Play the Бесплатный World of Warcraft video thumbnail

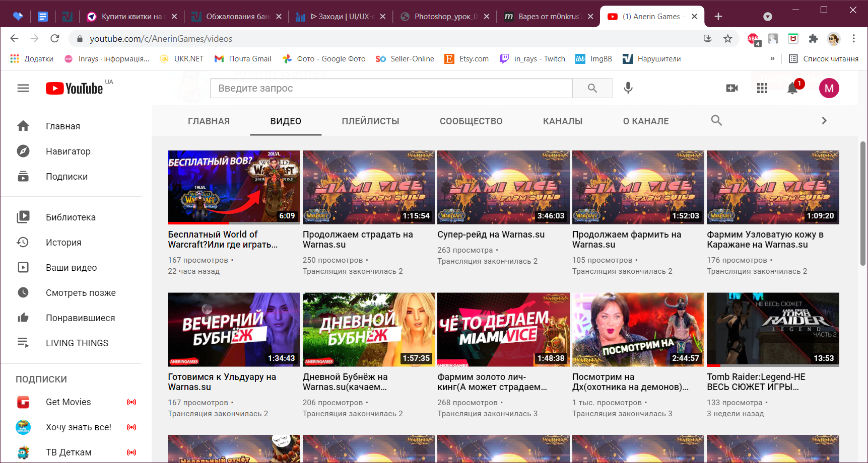click(234, 187)
